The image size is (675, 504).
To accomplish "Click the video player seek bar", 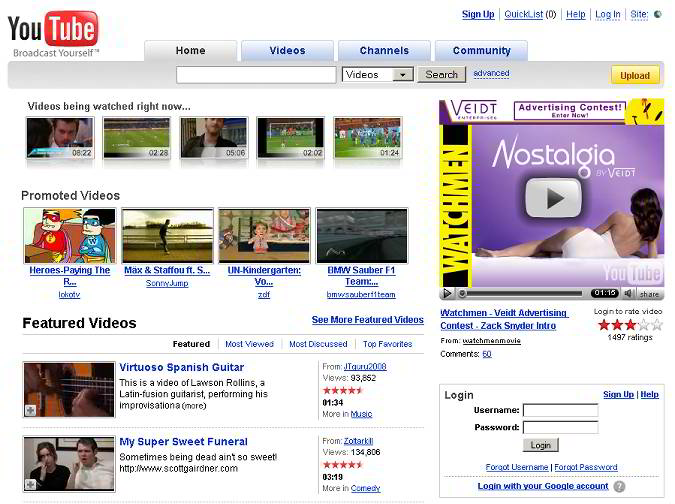I will pyautogui.click(x=520, y=294).
